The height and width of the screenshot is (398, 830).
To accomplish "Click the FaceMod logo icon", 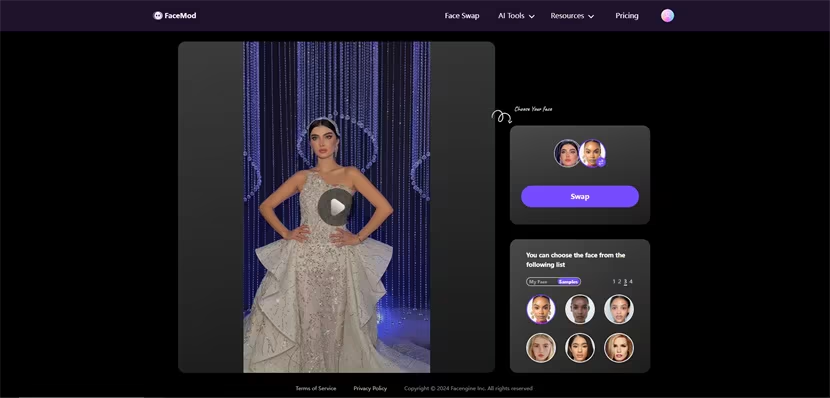I will (x=157, y=16).
